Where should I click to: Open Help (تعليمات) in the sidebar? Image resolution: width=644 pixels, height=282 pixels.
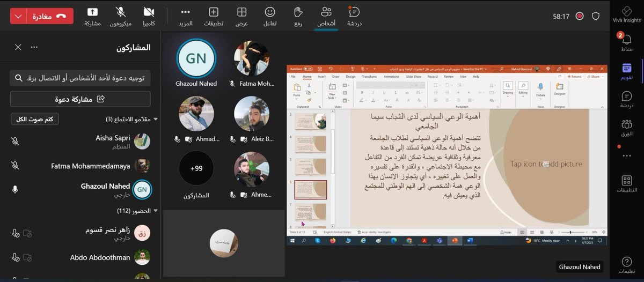(x=627, y=265)
